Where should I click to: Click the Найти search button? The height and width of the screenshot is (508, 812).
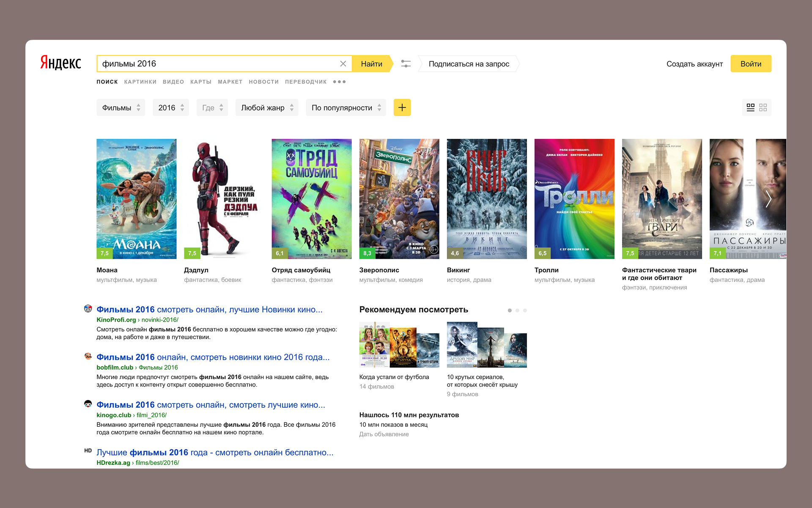click(372, 64)
